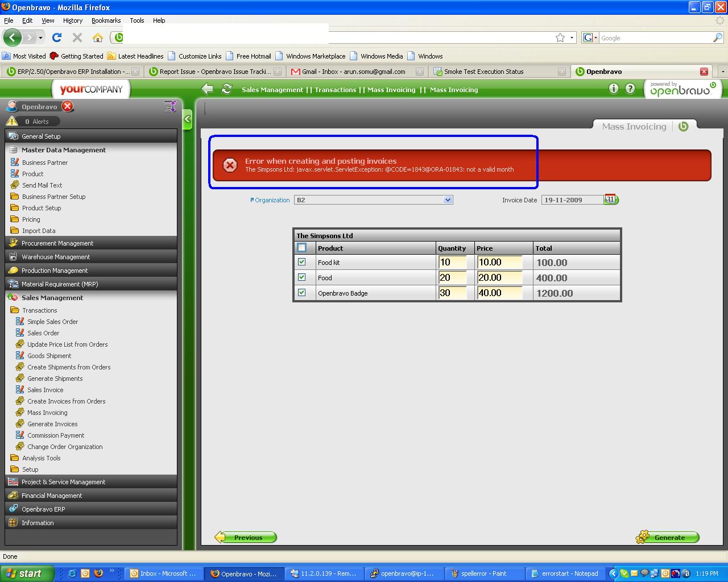Click the Generate button
The image size is (728, 582).
tap(667, 537)
